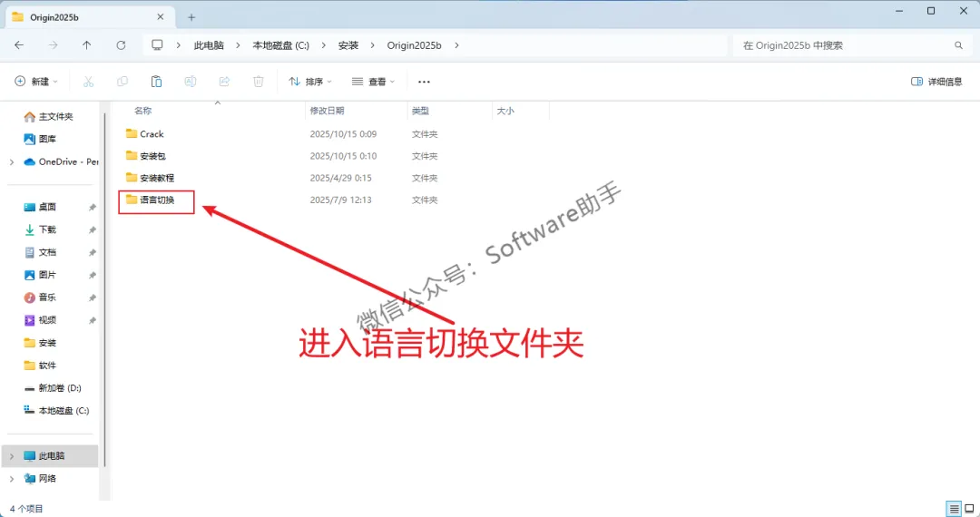
Task: Go back to previous folder
Action: point(19,45)
